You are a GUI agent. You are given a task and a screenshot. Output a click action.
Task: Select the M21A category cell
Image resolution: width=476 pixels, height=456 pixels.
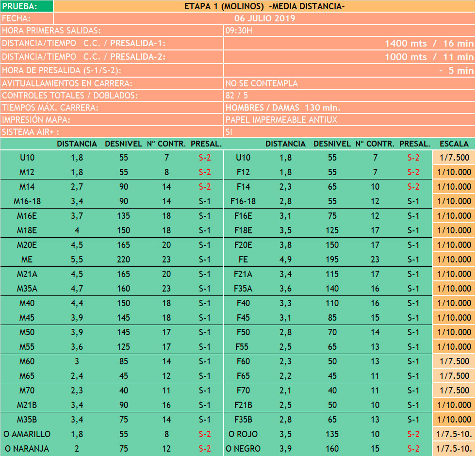point(27,274)
